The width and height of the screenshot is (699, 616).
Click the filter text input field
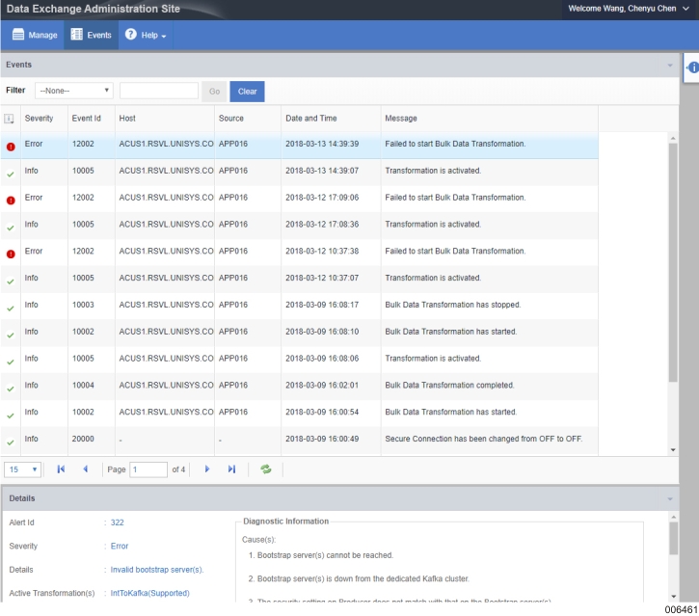pos(159,91)
